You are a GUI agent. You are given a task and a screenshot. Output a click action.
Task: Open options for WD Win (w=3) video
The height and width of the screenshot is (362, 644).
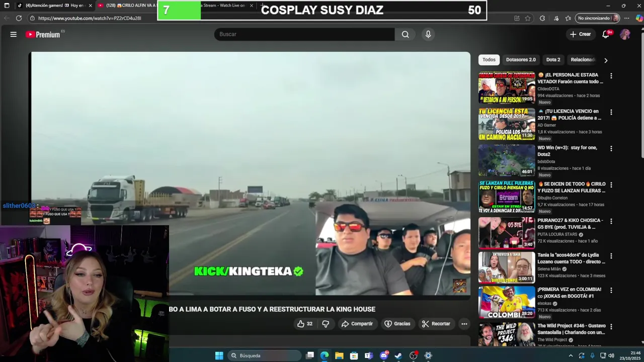coord(611,149)
